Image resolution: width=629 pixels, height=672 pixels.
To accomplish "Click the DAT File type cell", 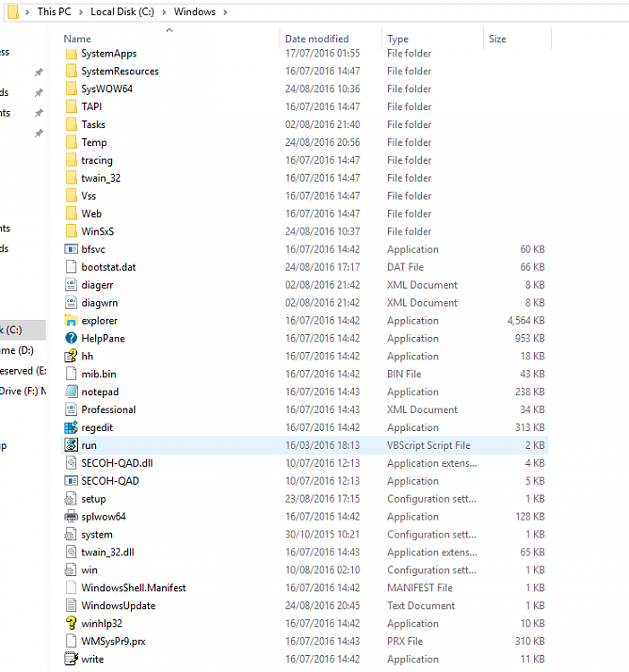I will [405, 267].
